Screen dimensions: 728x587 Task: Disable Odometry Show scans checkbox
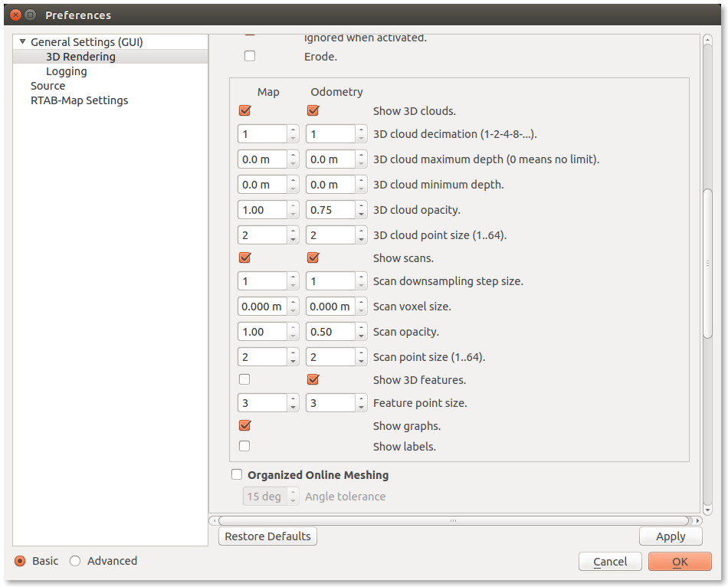tap(313, 257)
